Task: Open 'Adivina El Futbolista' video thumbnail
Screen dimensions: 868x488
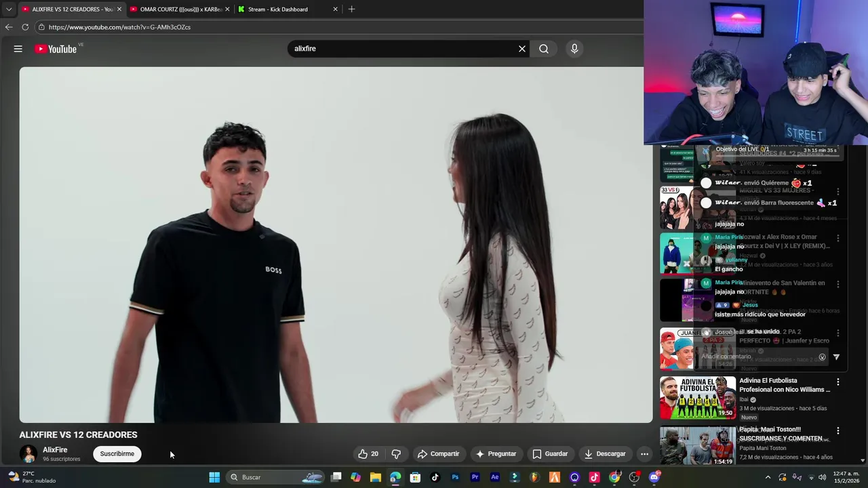Action: (698, 398)
